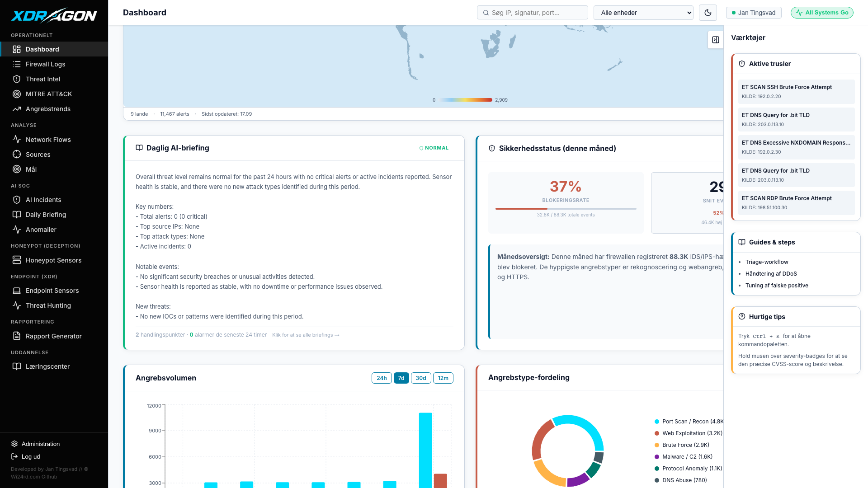This screenshot has width=868, height=488.
Task: Open the ET DNS Excessive NXDOMAIN threat card
Action: [797, 147]
